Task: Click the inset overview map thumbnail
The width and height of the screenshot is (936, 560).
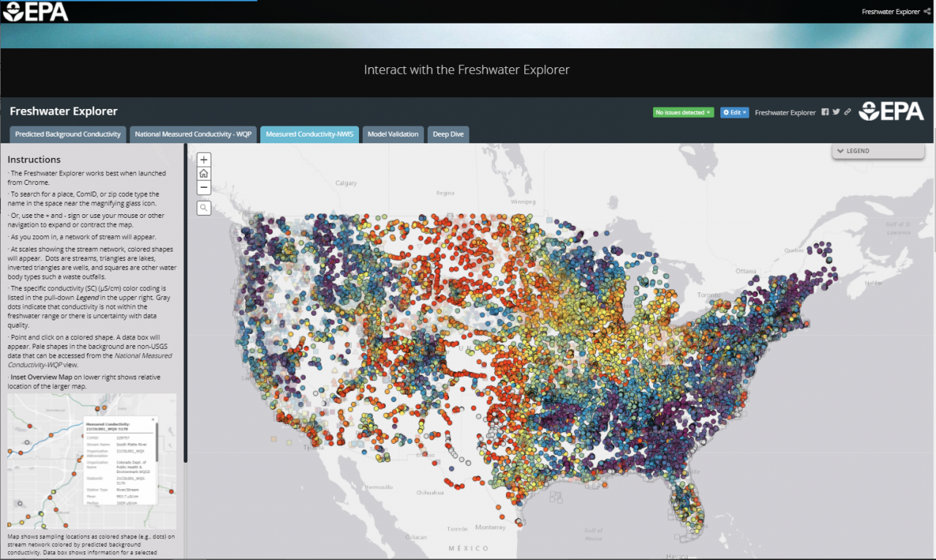Action: coord(91,461)
